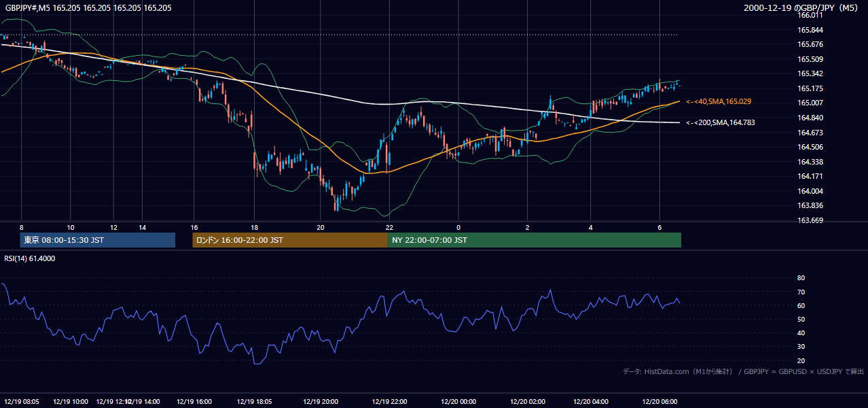Image resolution: width=868 pixels, height=408 pixels.
Task: Click the RSI 80 level label
Action: (801, 278)
